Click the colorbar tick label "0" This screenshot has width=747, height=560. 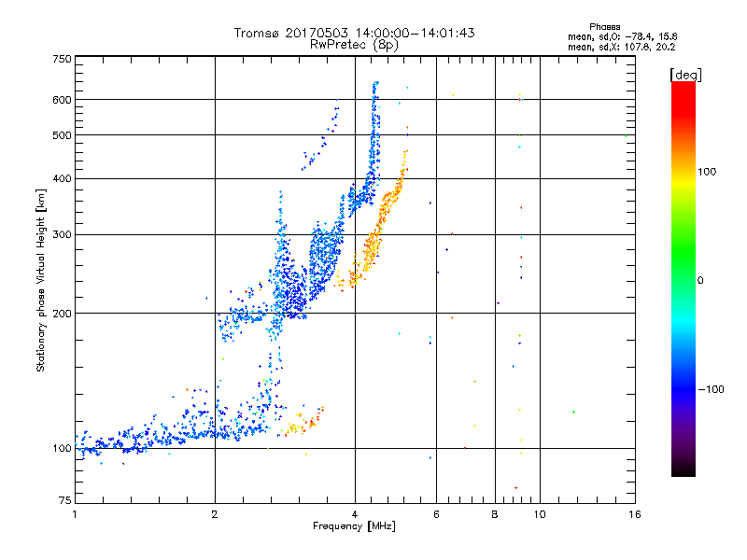[x=700, y=281]
